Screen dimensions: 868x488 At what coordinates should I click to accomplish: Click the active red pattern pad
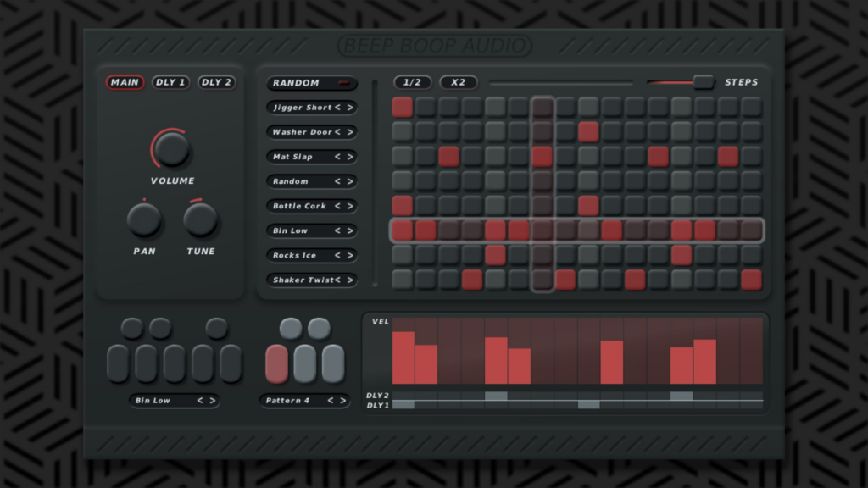click(x=277, y=363)
